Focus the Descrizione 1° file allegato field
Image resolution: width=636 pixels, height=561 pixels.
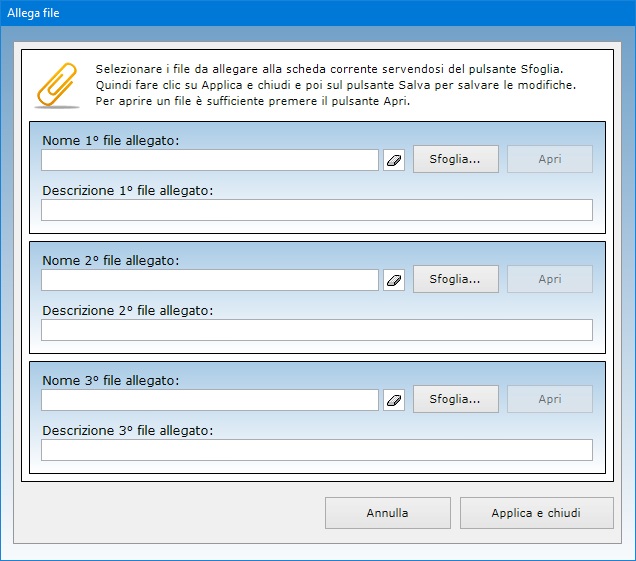316,210
